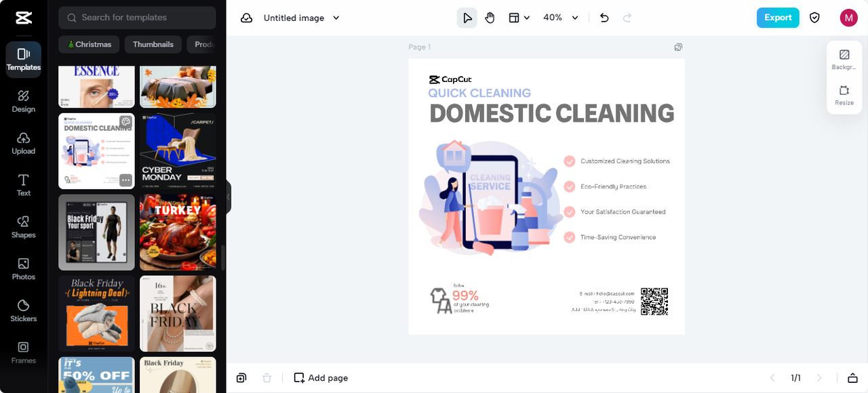
Task: Collapse the templates side panel handle
Action: 229,197
